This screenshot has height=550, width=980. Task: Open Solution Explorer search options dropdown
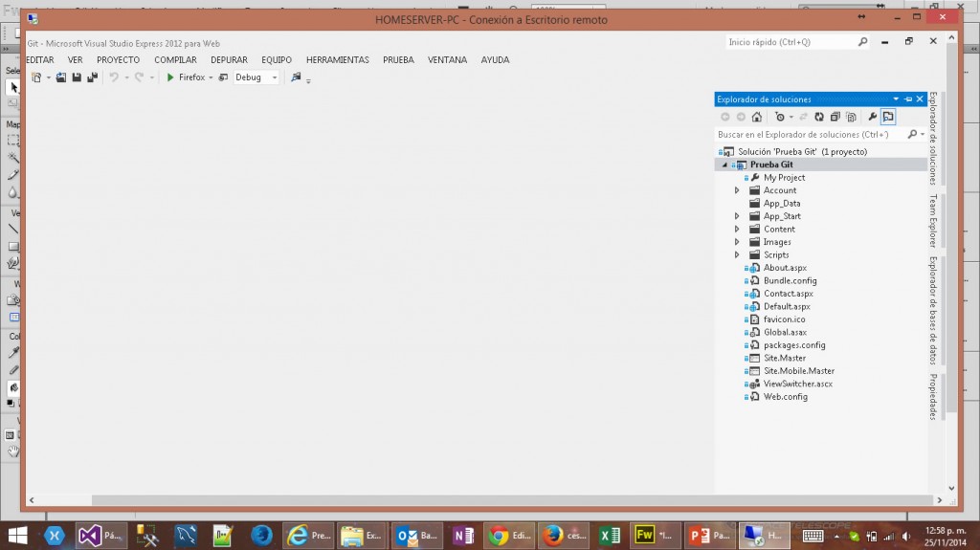[923, 134]
